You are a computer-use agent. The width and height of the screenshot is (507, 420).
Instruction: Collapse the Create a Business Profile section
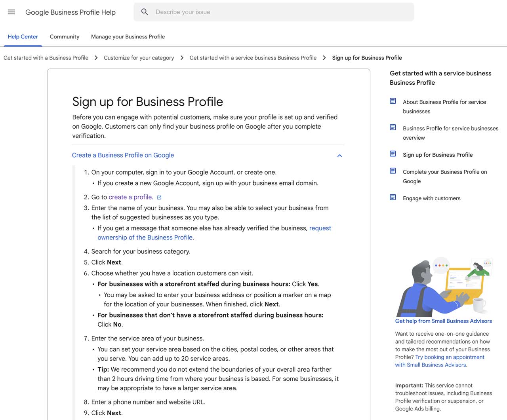339,156
